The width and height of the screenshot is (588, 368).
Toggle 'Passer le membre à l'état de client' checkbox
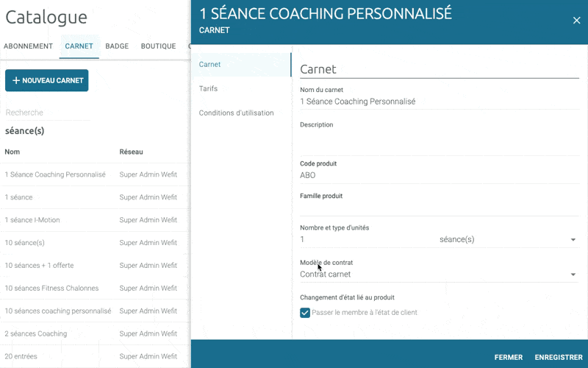tap(305, 312)
